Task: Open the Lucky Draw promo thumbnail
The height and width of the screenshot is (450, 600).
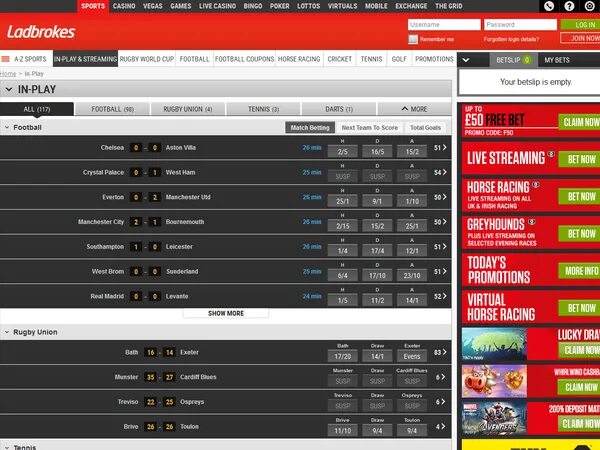Action: [494, 344]
